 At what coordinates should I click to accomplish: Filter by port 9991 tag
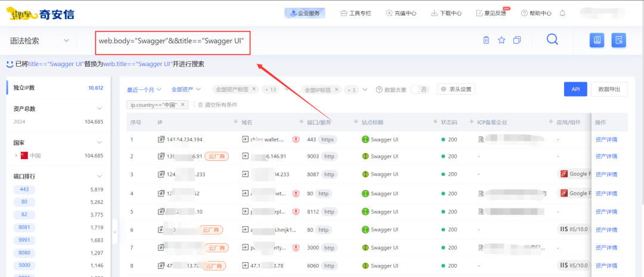point(24,239)
